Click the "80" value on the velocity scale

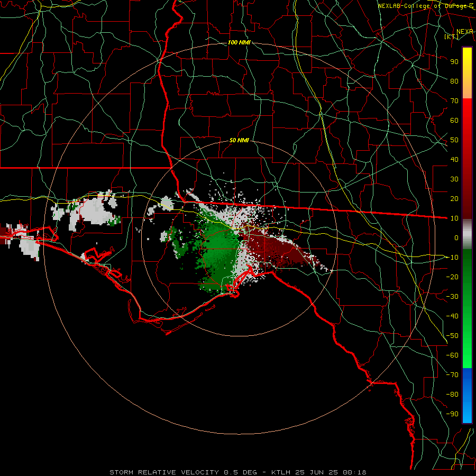pos(454,81)
